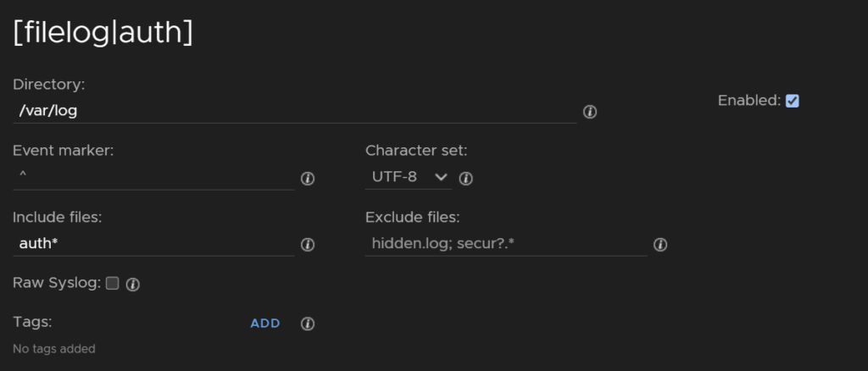Click the No tags added text
Viewport: 868px width, 371px height.
click(53, 349)
